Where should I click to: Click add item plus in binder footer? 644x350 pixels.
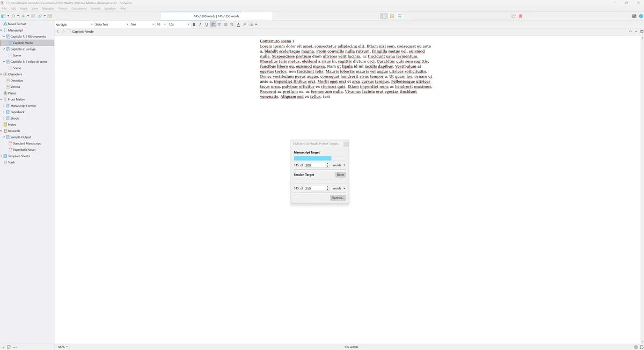tap(3, 347)
